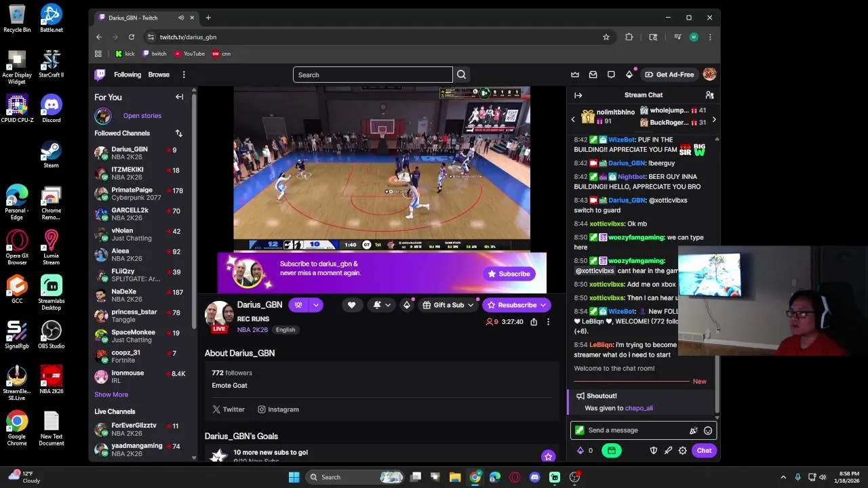
Task: Open Chrome three-dot menu
Action: pos(710,37)
